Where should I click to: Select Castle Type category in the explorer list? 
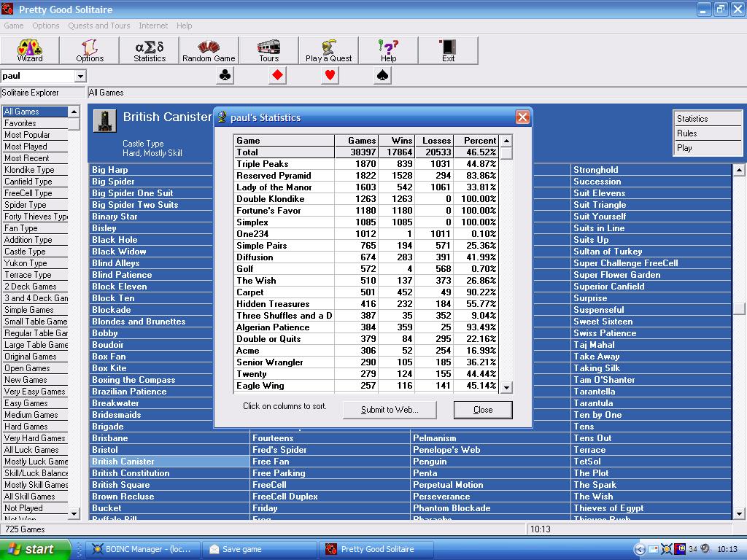click(35, 252)
